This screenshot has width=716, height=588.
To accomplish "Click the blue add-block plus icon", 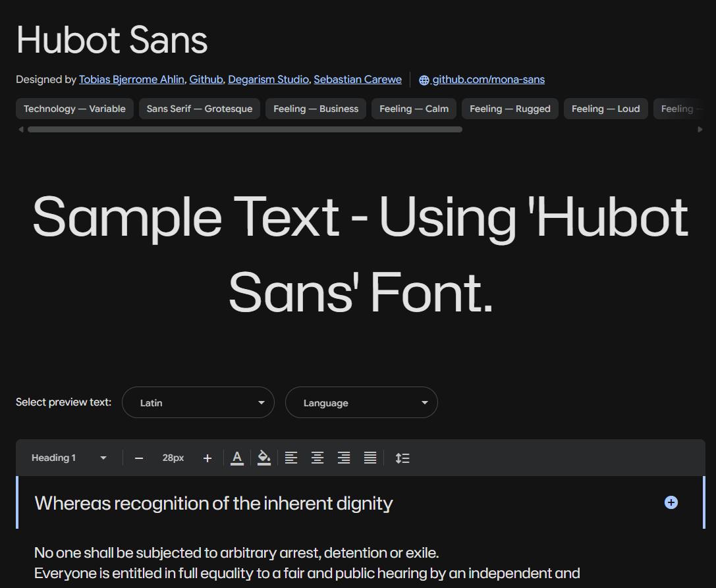I will 671,502.
